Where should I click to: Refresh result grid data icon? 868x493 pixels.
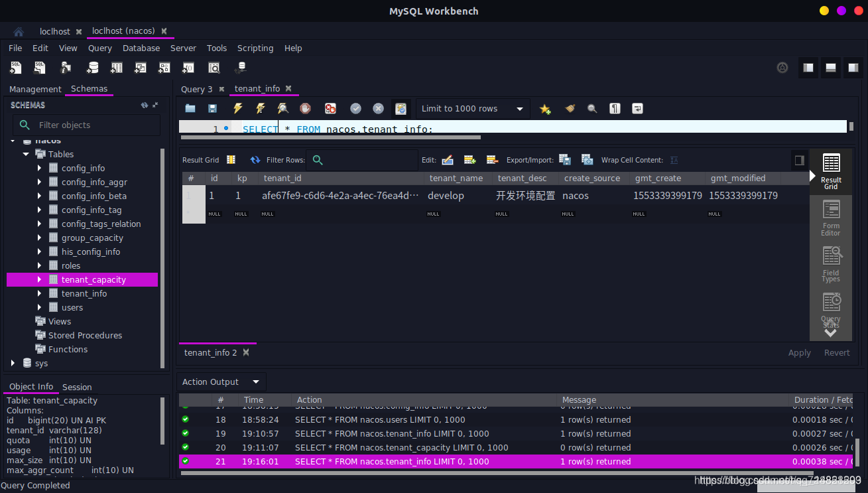255,160
